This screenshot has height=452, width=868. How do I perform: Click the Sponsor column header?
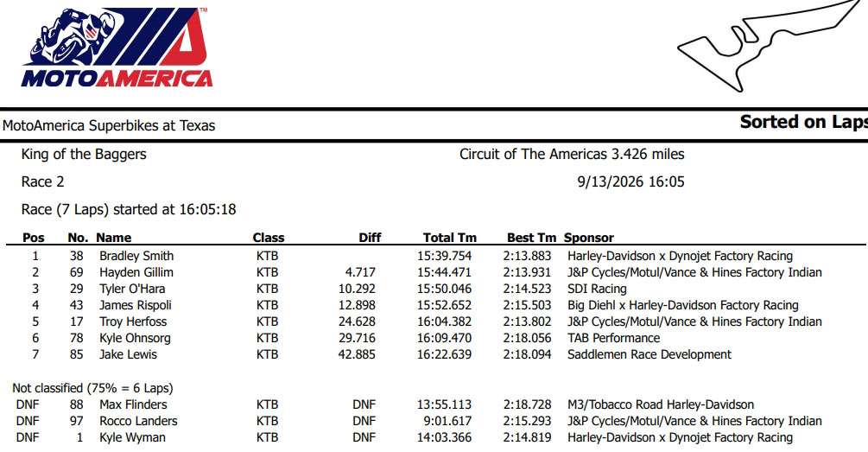[589, 238]
